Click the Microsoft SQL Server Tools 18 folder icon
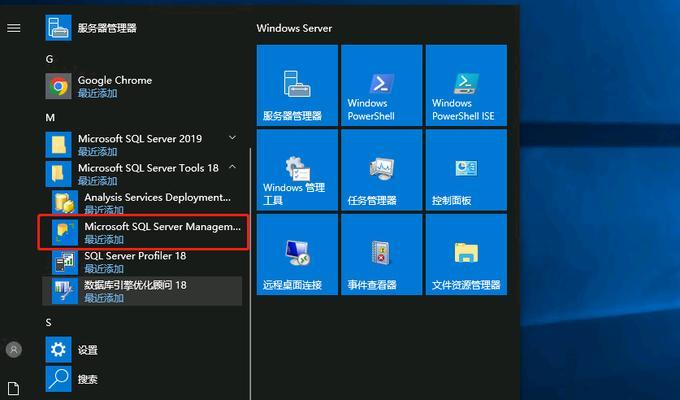Screen dimensions: 680x400 pos(59,174)
